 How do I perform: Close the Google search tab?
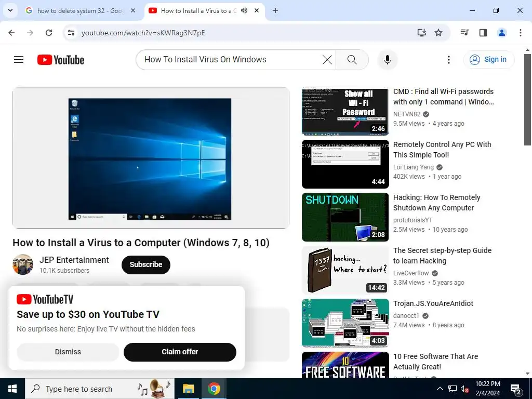[x=133, y=11]
